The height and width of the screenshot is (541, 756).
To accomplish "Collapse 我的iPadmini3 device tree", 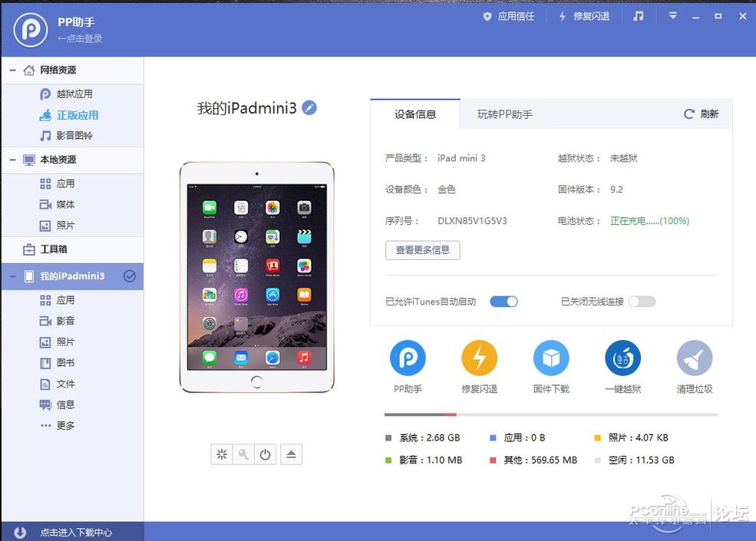I will (x=12, y=276).
